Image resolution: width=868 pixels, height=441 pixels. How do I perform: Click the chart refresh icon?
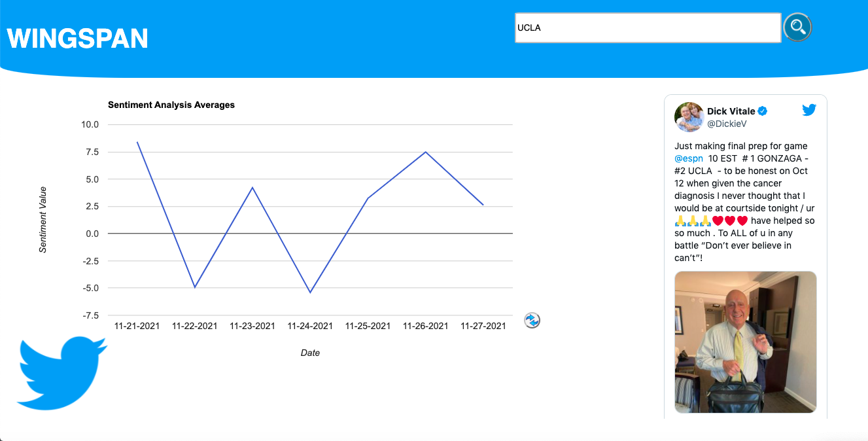532,321
